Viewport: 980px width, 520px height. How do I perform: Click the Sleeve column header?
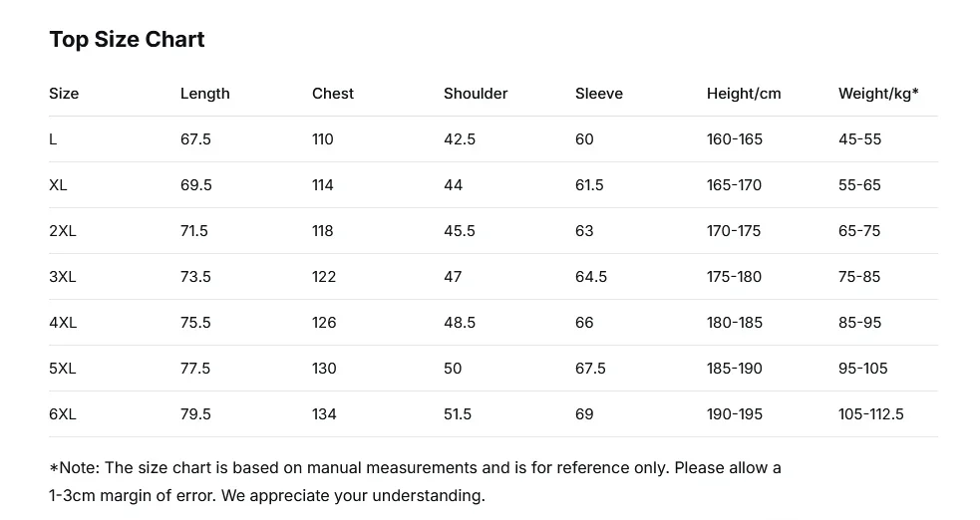pos(598,94)
